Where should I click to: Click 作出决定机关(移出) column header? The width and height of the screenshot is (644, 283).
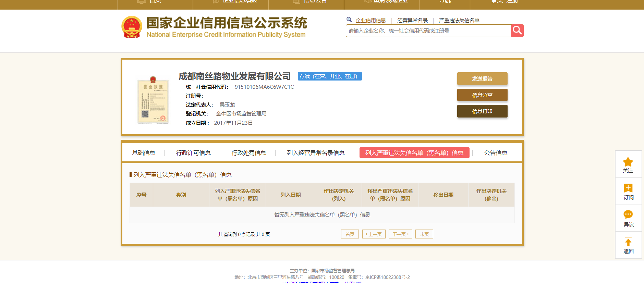click(x=491, y=195)
